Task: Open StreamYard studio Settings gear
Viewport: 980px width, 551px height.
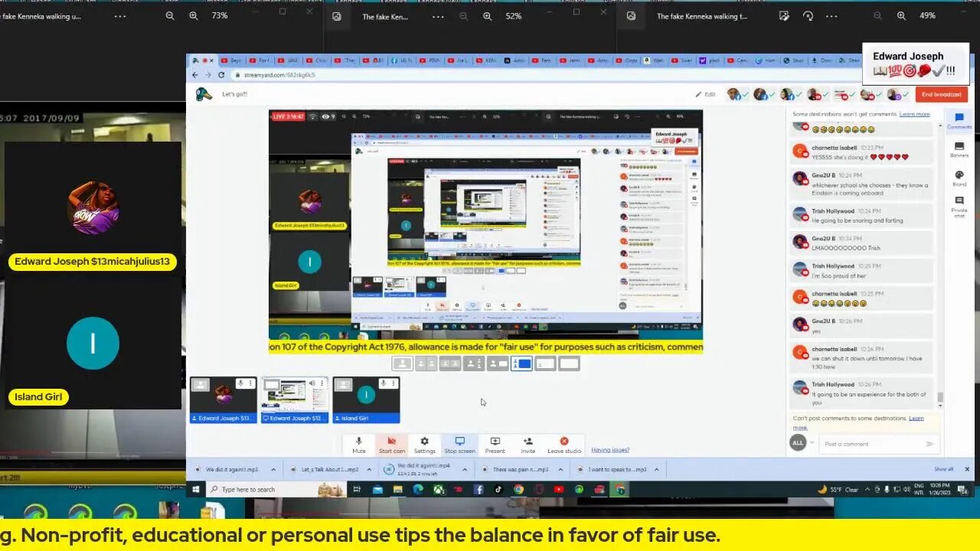Action: [424, 445]
